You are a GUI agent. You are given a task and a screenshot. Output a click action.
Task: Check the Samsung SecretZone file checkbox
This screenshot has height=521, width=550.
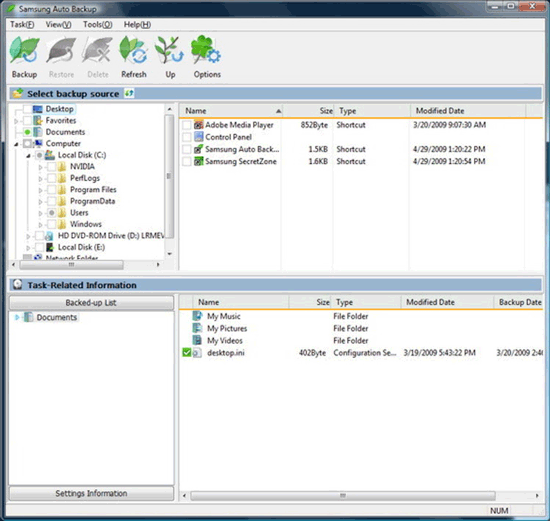(x=187, y=161)
